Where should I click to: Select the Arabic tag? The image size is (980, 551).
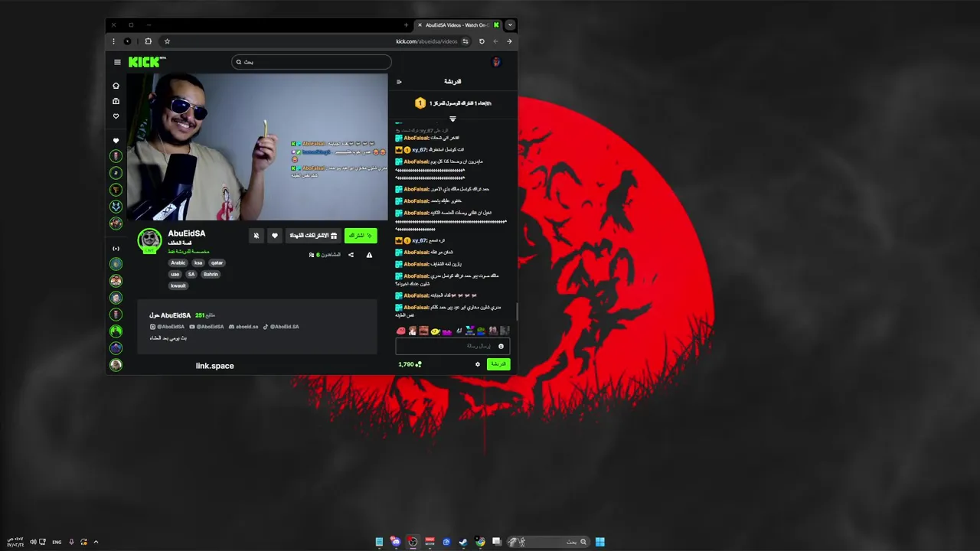178,262
